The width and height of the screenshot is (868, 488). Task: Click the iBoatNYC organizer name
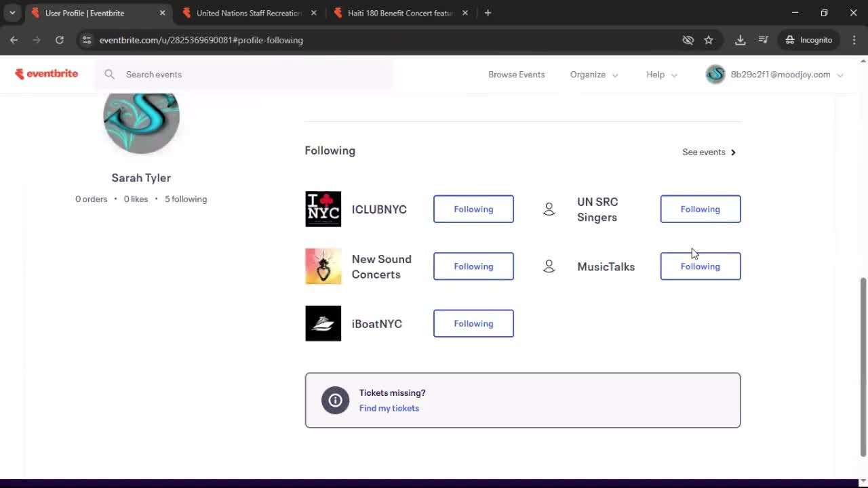tap(377, 323)
